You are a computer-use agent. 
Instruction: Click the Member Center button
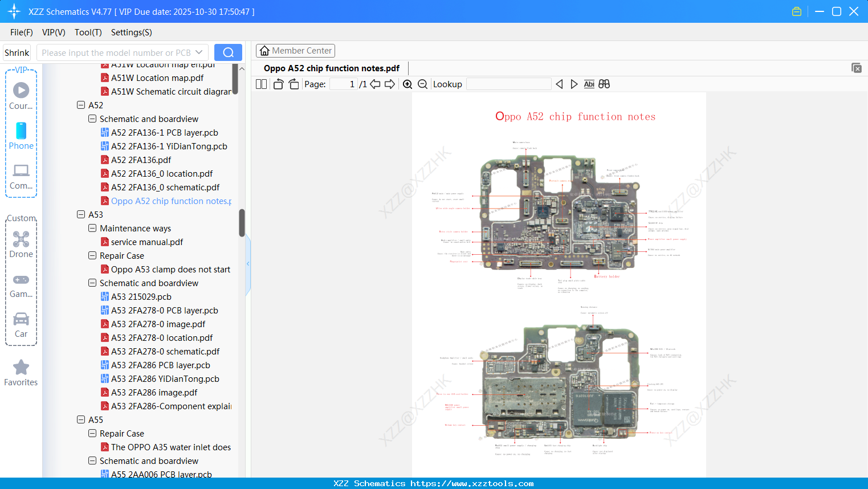pos(295,51)
